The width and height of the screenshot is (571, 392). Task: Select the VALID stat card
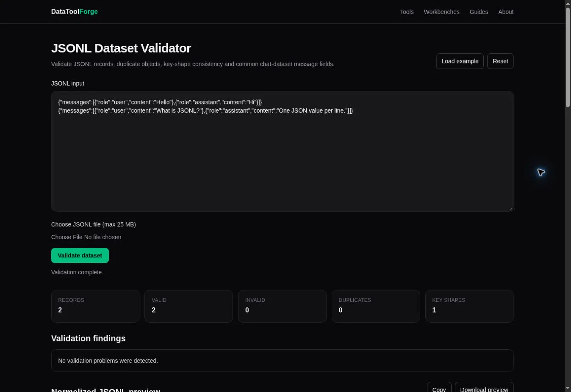188,306
